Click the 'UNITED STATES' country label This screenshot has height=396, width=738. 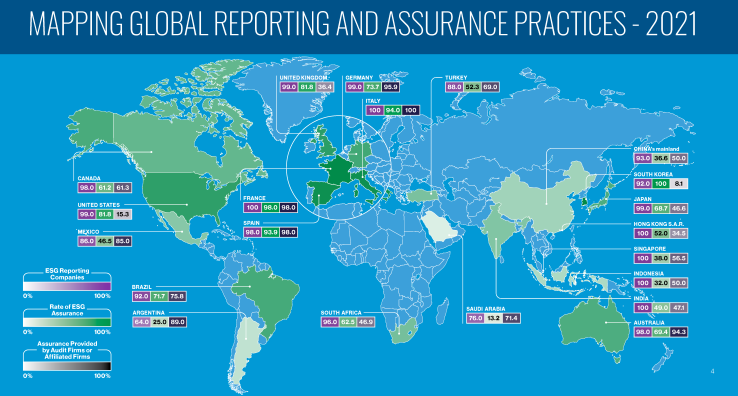[x=99, y=205]
